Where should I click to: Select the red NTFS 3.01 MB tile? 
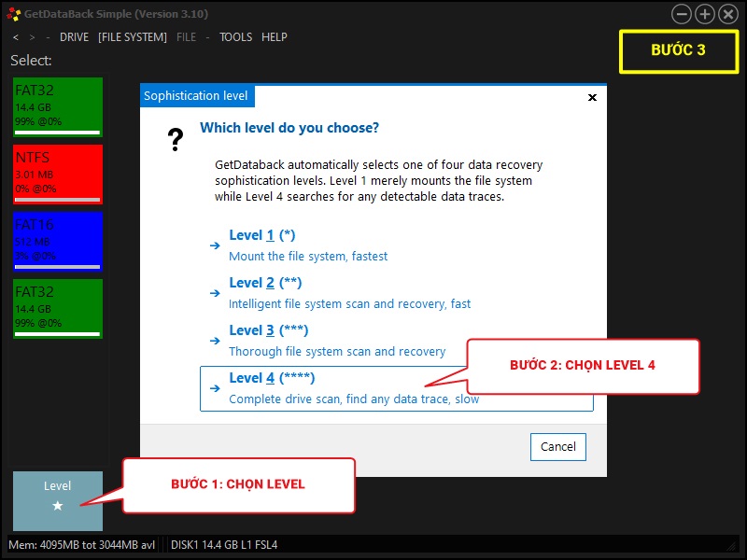pyautogui.click(x=58, y=175)
